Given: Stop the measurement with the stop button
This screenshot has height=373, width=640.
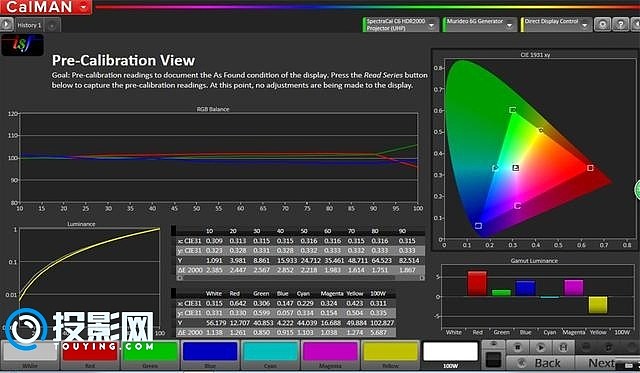Looking at the screenshot, I should pos(518,347).
